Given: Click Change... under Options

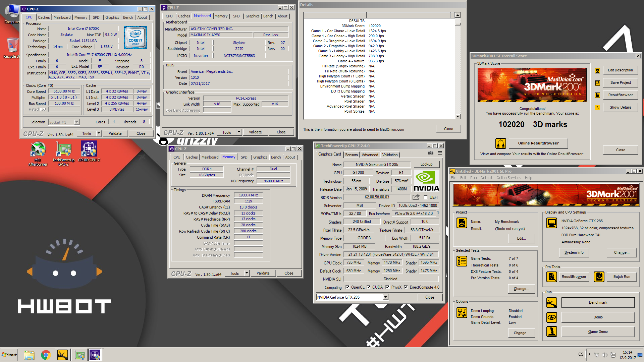Looking at the screenshot, I should [521, 333].
